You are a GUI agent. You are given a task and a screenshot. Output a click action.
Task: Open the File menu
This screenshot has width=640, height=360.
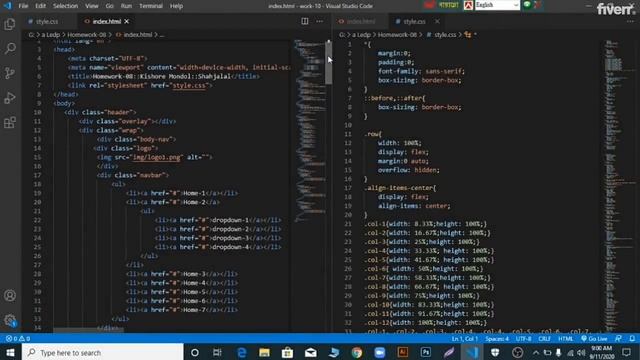[23, 6]
